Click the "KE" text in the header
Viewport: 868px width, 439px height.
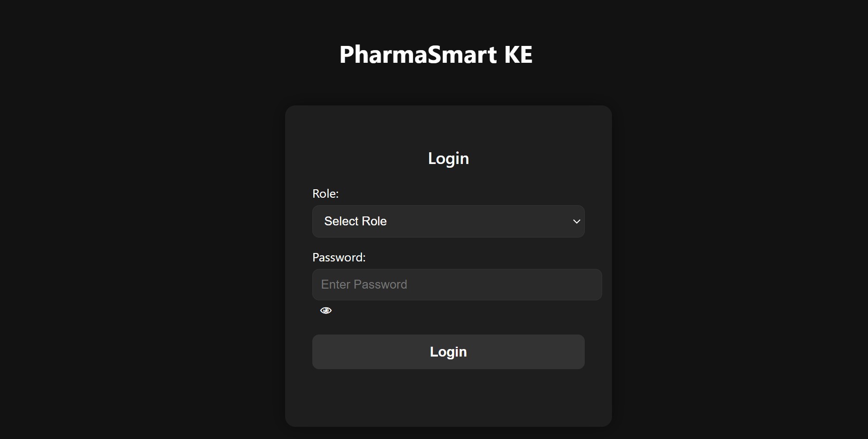click(x=518, y=54)
